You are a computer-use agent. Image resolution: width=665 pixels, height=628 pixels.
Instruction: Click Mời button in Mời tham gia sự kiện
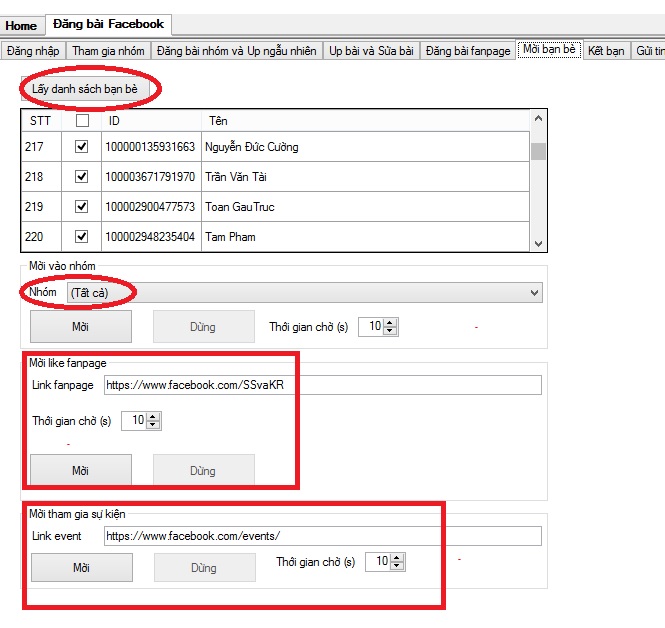(x=81, y=567)
